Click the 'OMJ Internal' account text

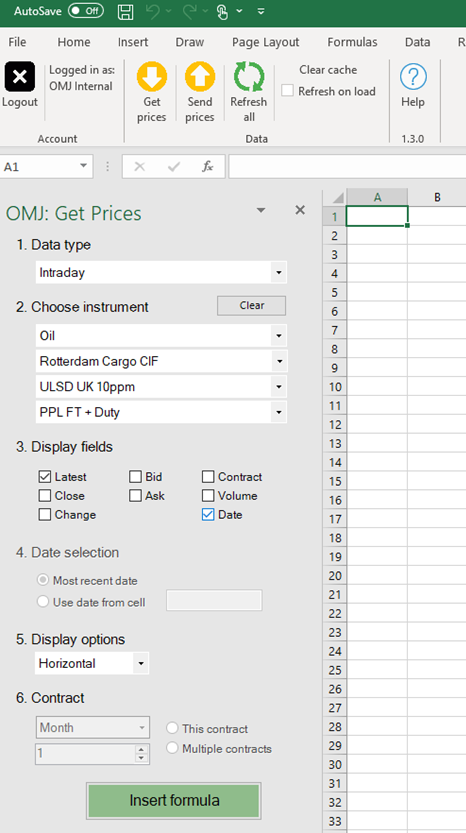81,86
